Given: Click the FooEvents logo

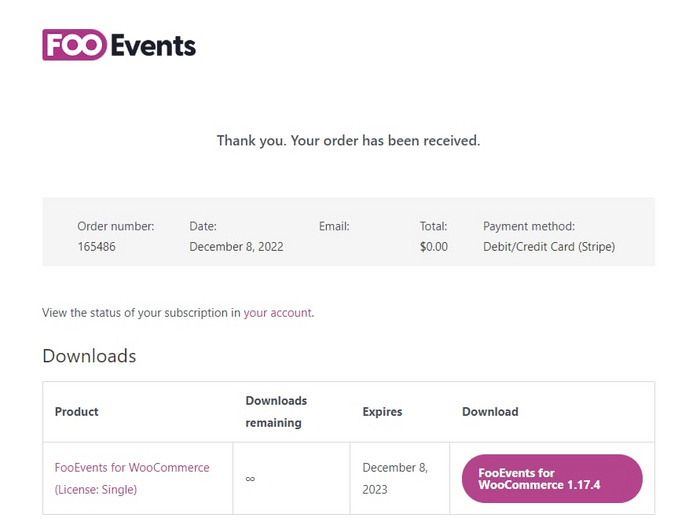Looking at the screenshot, I should click(x=119, y=45).
